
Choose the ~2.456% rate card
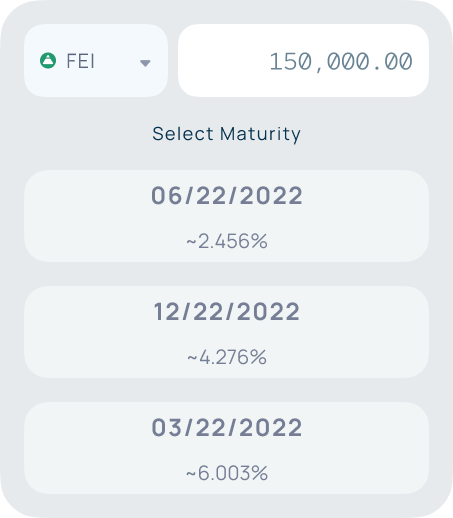pos(226,216)
